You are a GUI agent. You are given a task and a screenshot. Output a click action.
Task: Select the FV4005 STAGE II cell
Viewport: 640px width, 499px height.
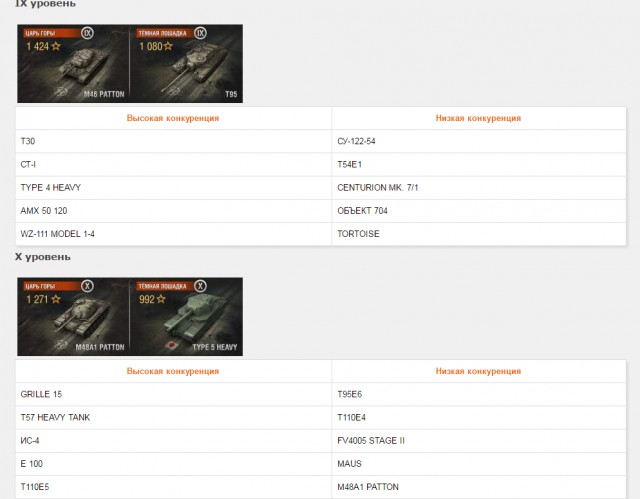(x=479, y=441)
